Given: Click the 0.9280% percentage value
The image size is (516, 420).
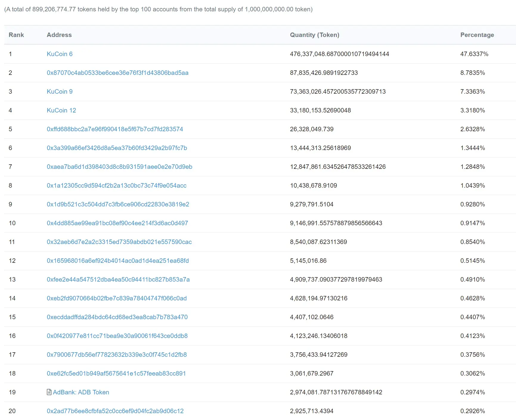Looking at the screenshot, I should 472,204.
